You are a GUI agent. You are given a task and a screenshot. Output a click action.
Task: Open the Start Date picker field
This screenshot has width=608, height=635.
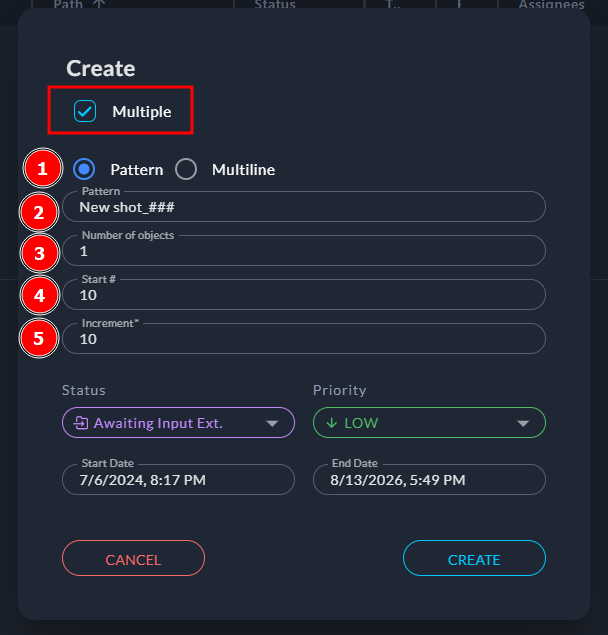click(x=178, y=480)
